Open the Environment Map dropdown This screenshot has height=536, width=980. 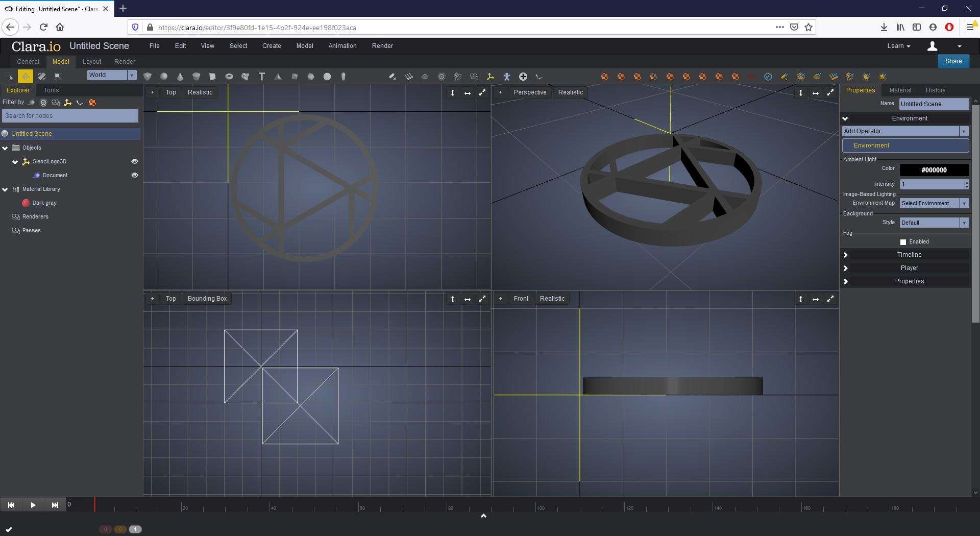pyautogui.click(x=934, y=203)
